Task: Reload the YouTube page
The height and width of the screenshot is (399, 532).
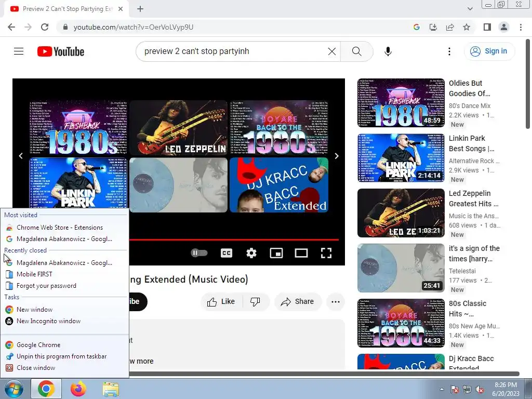Action: pyautogui.click(x=45, y=27)
